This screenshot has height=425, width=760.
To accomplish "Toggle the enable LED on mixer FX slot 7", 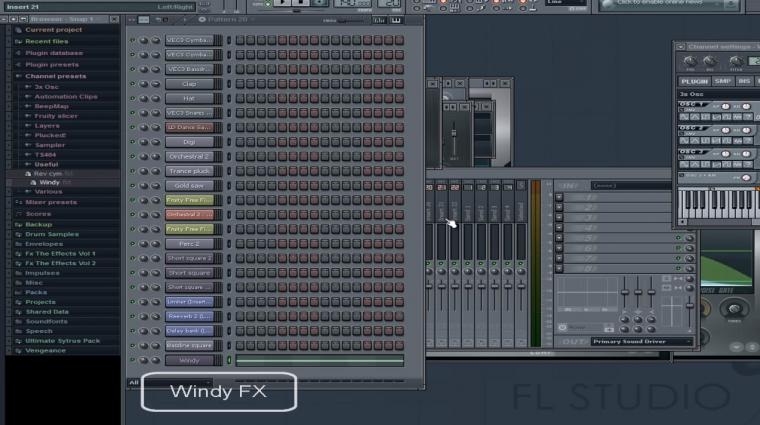I will [x=679, y=258].
